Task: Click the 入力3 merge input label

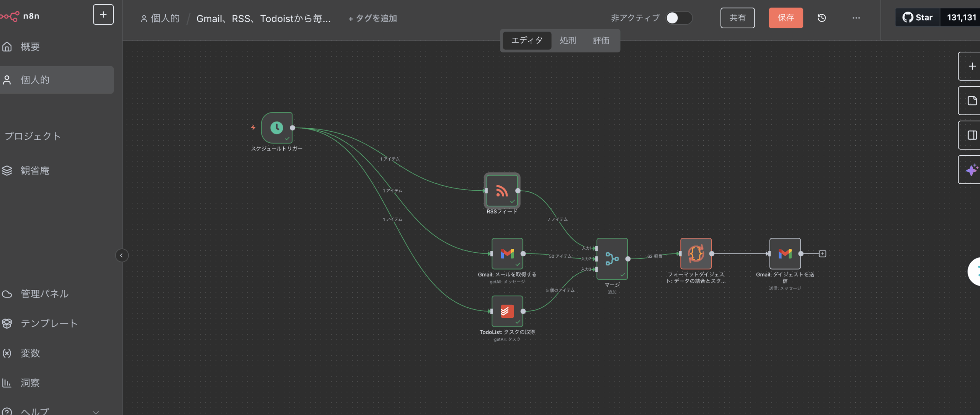Action: click(x=586, y=269)
